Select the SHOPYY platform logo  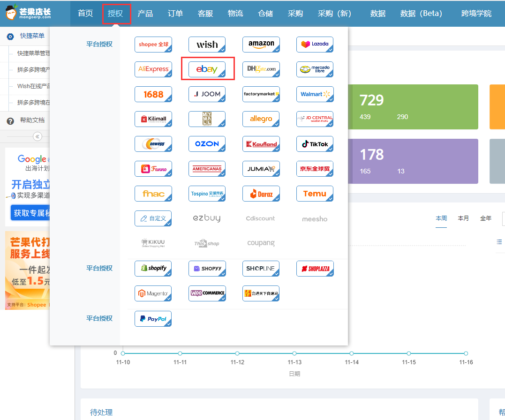207,268
